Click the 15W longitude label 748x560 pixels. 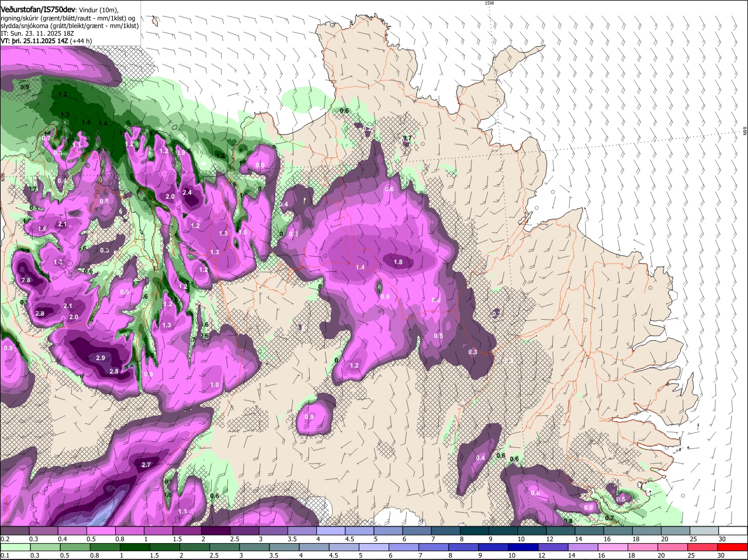pos(489,3)
